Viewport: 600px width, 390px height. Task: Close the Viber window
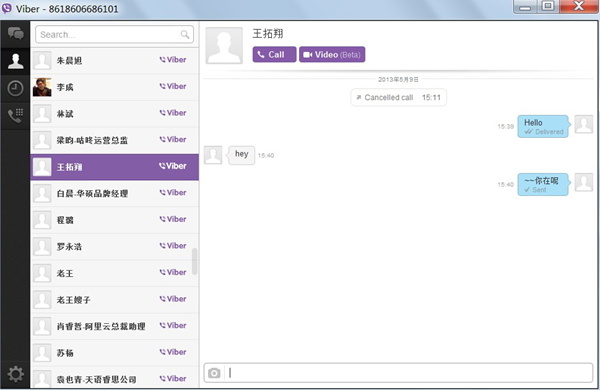click(x=579, y=7)
